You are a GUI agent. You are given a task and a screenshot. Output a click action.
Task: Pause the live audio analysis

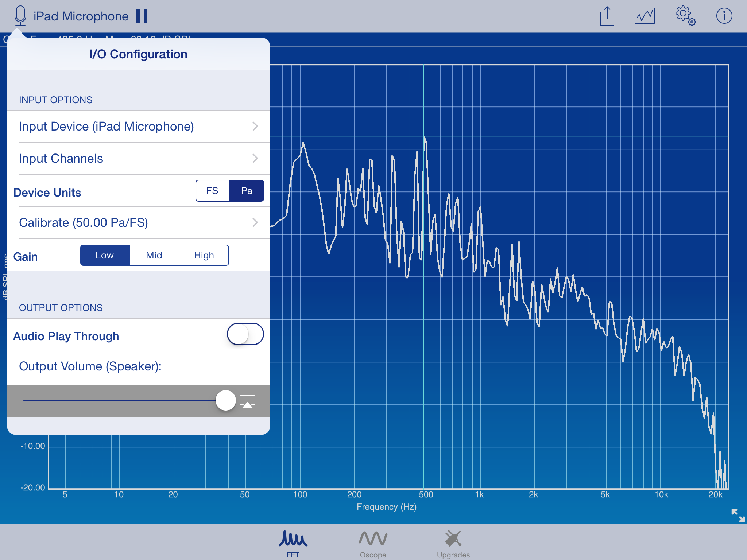pyautogui.click(x=142, y=16)
